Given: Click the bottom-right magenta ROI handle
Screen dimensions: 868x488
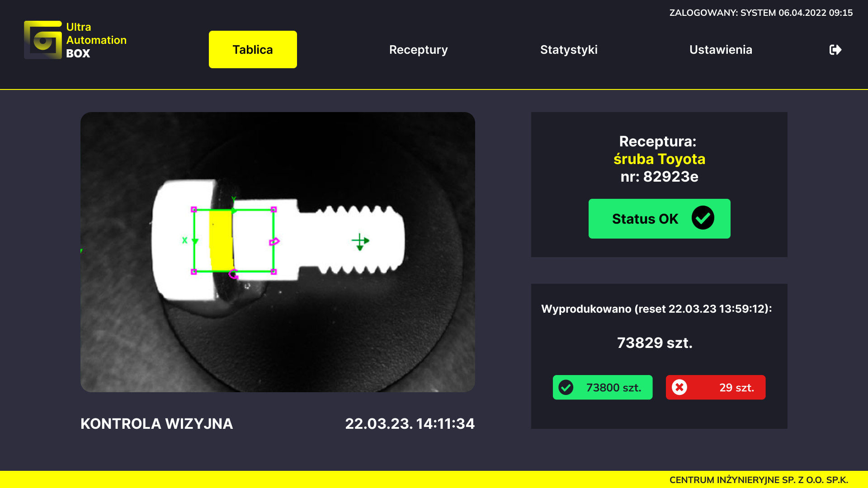Looking at the screenshot, I should (x=274, y=272).
